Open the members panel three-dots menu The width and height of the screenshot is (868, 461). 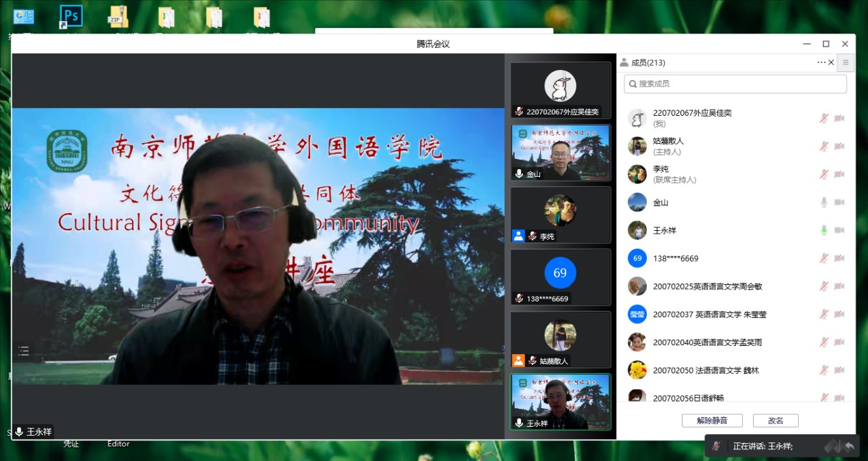click(x=821, y=62)
